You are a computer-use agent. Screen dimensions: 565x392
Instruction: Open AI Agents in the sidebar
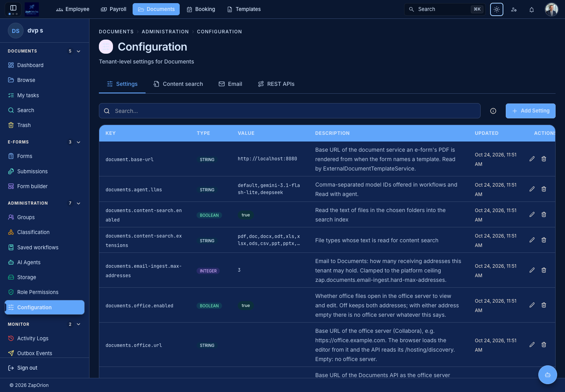44,263
